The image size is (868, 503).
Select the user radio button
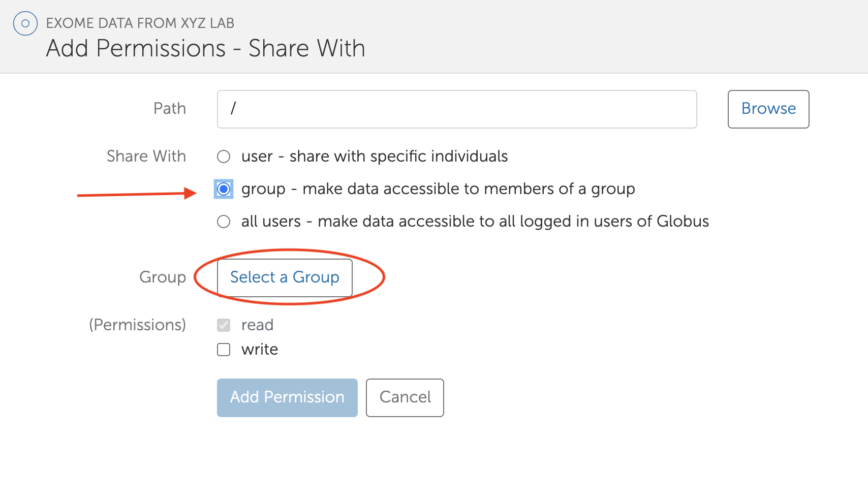pyautogui.click(x=224, y=156)
